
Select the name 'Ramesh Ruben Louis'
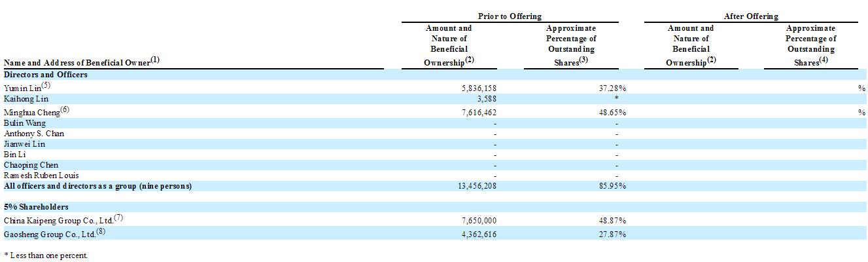click(x=41, y=176)
